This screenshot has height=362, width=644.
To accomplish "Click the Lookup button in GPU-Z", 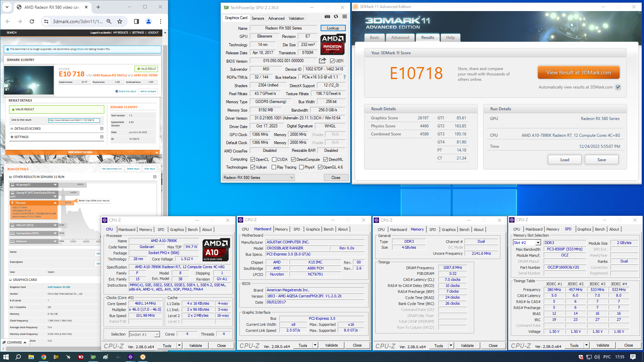I will [x=333, y=28].
